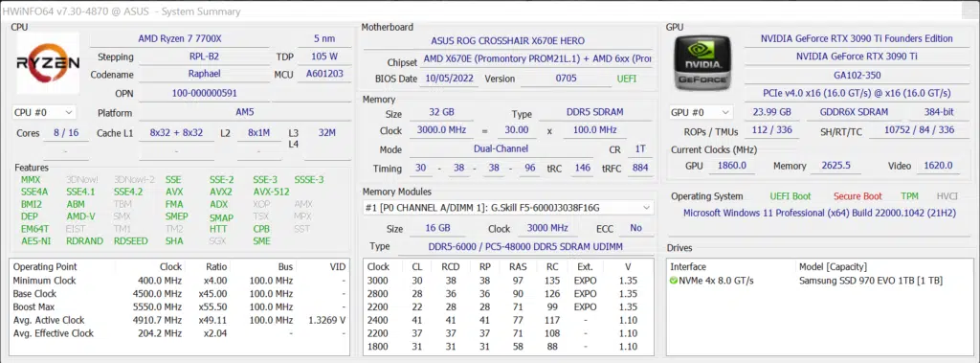This screenshot has height=363, width=980.
Task: Select the 2400 clock timing row
Action: click(508, 320)
